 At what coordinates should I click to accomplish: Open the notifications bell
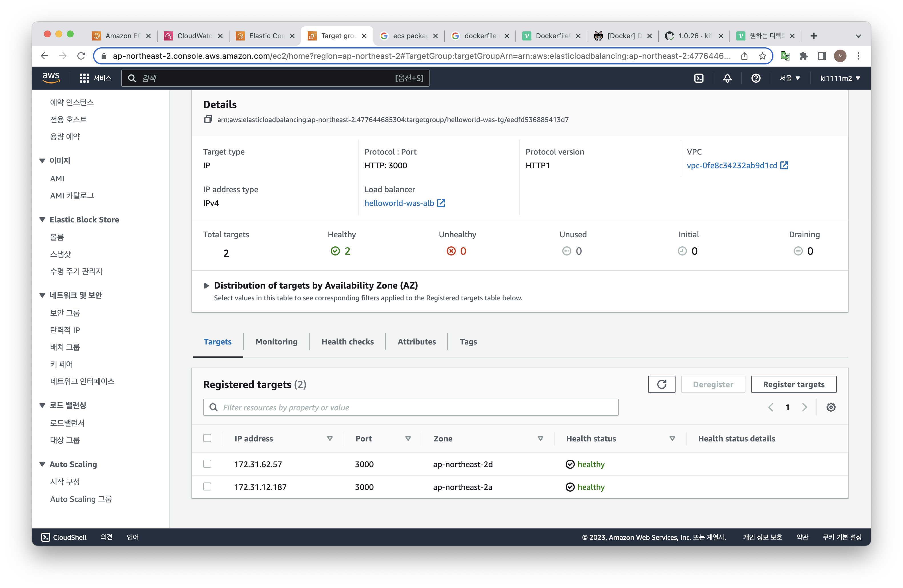pos(727,78)
